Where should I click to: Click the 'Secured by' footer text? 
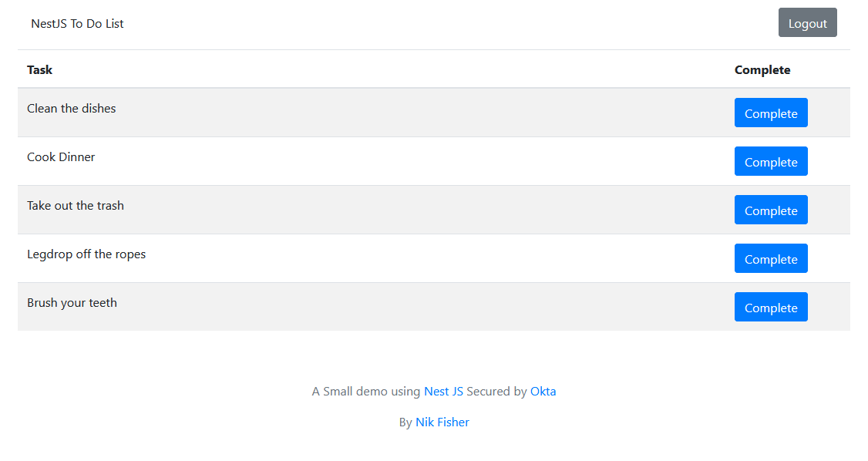(x=497, y=392)
